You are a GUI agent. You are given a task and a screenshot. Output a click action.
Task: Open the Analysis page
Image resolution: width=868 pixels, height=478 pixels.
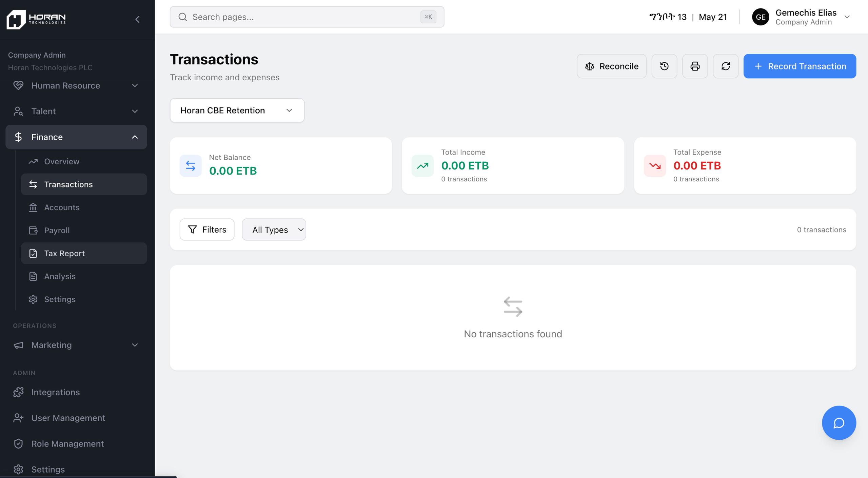(84, 276)
